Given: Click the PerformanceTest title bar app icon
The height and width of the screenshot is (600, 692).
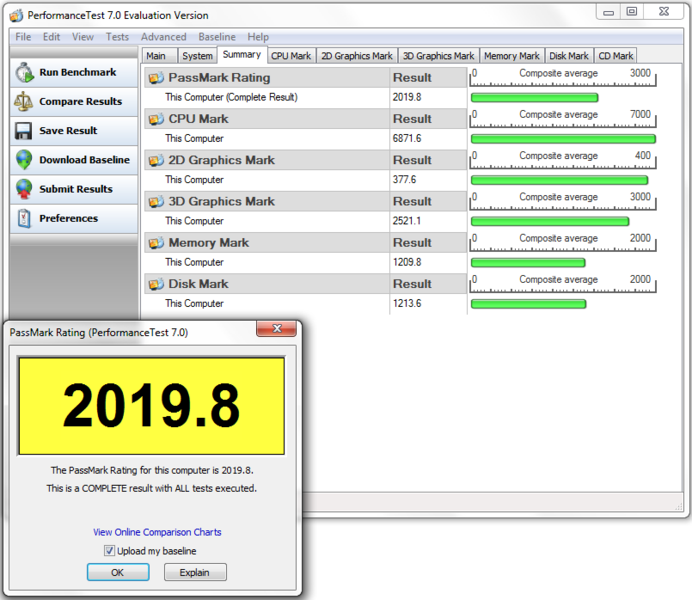Looking at the screenshot, I should click(16, 16).
